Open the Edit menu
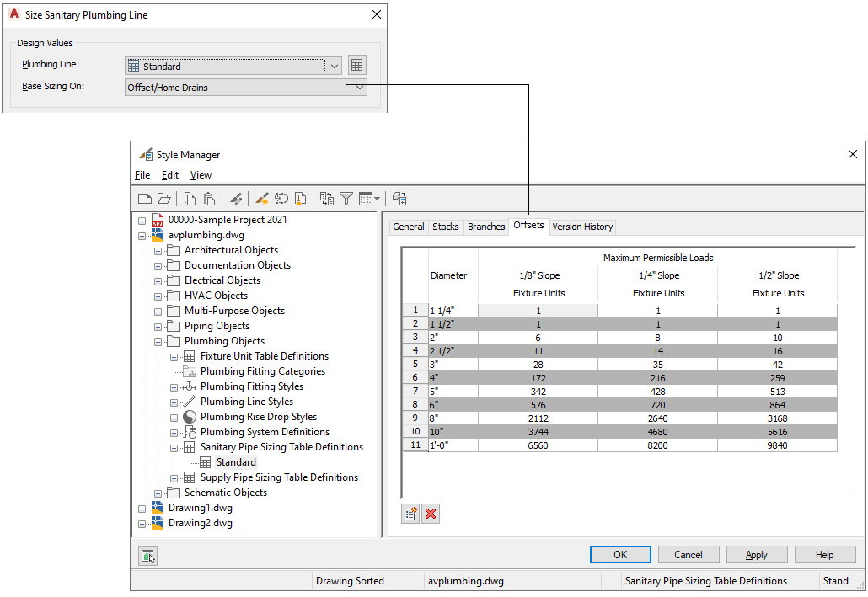The image size is (868, 597). coord(170,175)
